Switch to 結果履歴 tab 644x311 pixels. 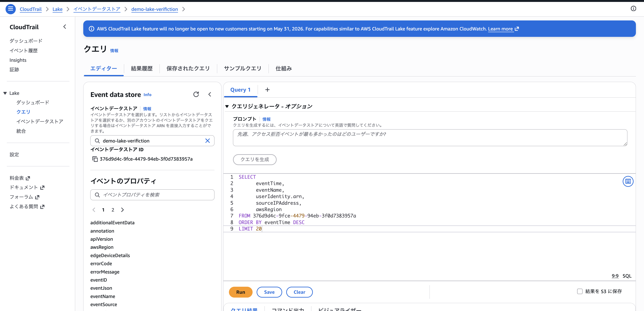pyautogui.click(x=141, y=69)
